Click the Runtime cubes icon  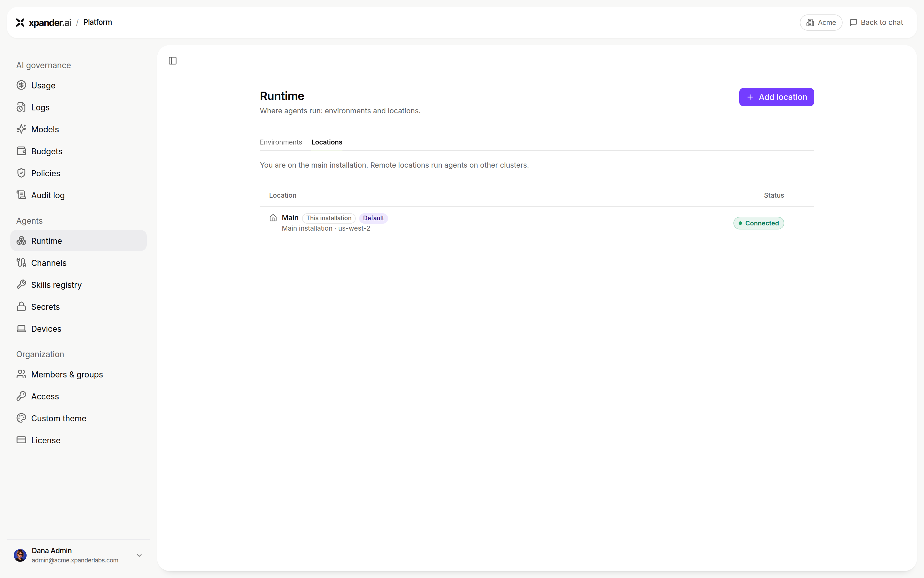click(21, 241)
